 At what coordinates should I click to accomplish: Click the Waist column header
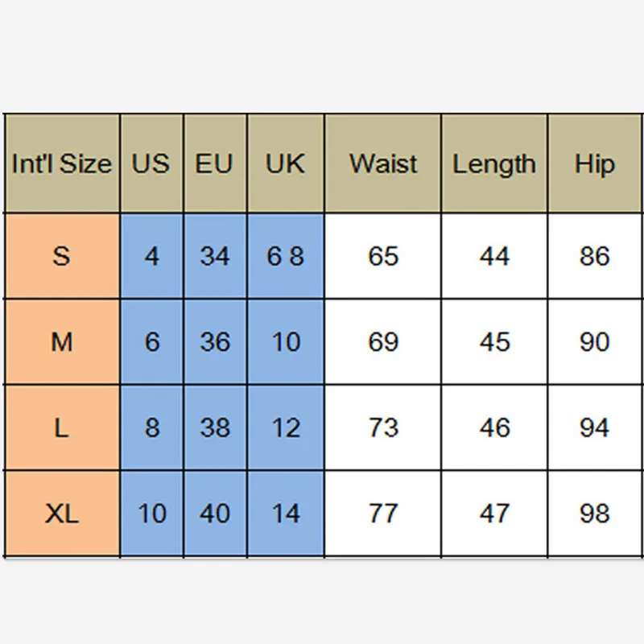click(383, 164)
